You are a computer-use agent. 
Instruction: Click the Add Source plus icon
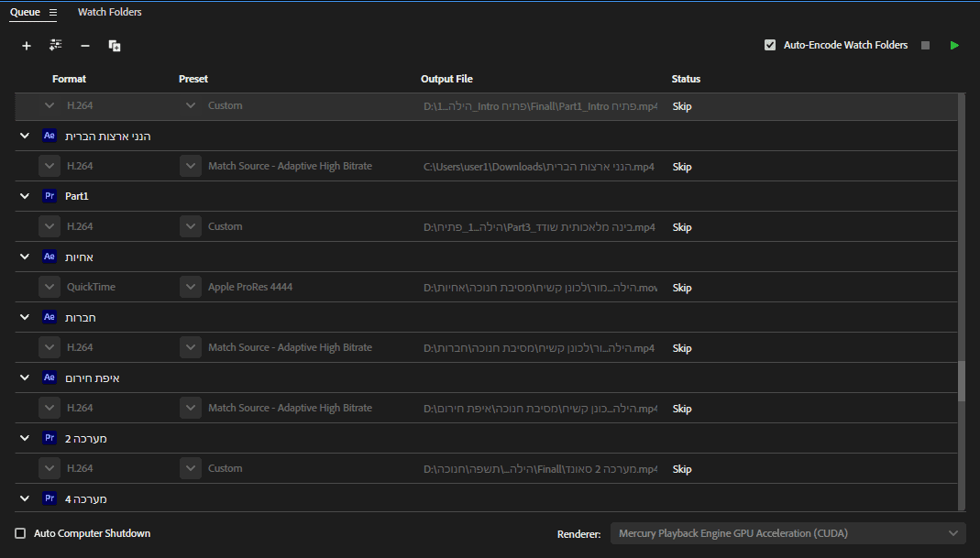point(27,45)
